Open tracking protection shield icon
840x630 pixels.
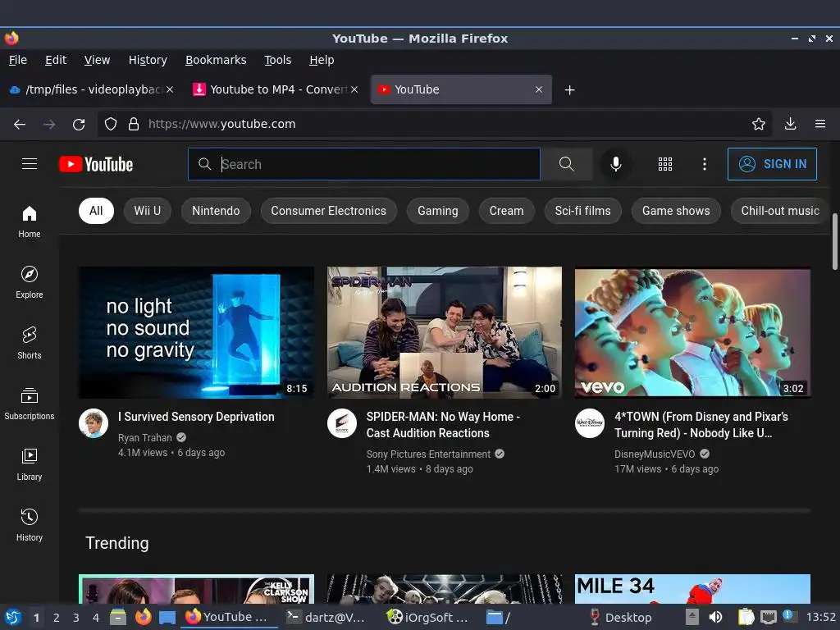[111, 125]
